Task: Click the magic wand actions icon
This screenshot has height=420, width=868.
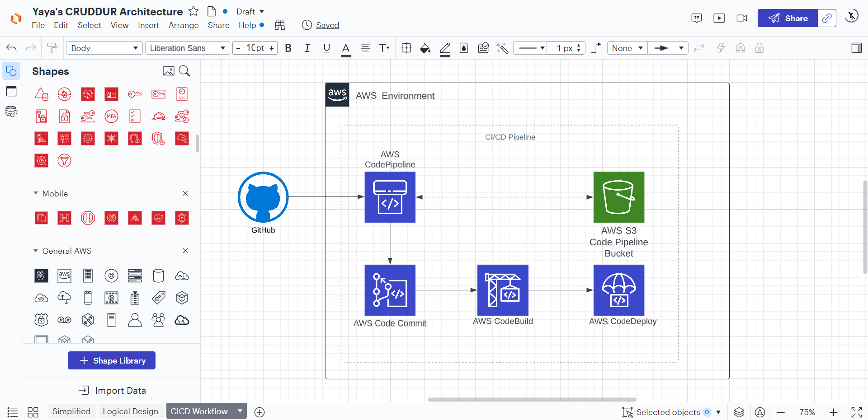Action: (x=502, y=48)
